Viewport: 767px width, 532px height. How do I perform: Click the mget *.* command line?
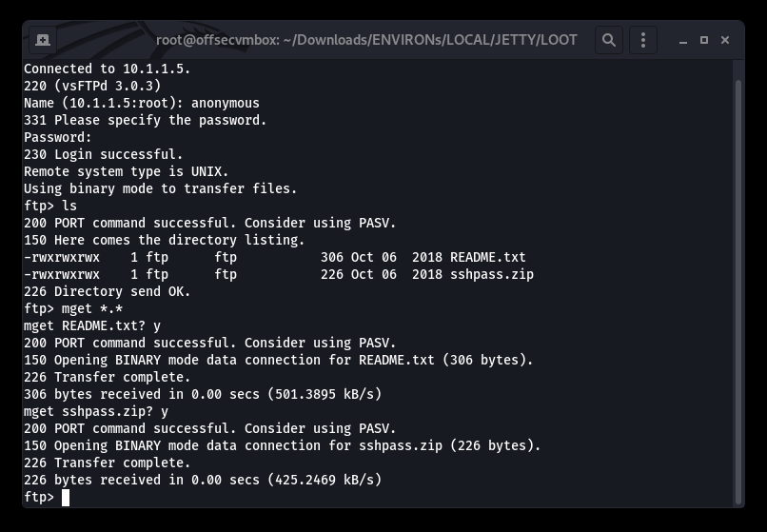[73, 308]
